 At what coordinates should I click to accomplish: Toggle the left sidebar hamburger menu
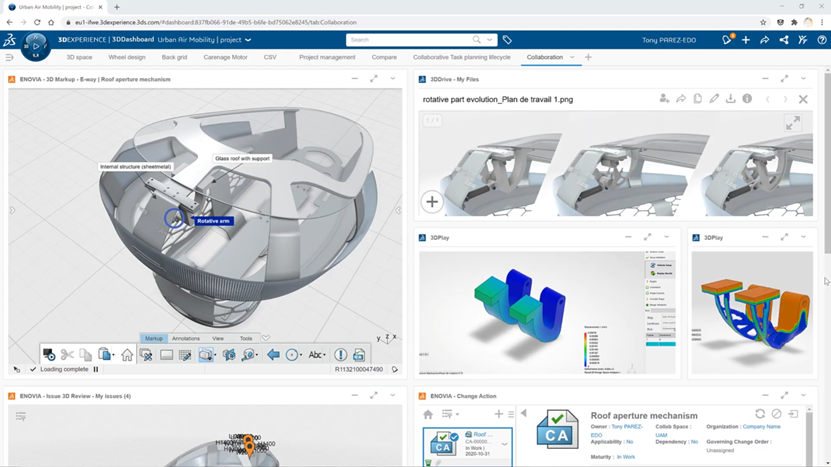tap(9, 57)
